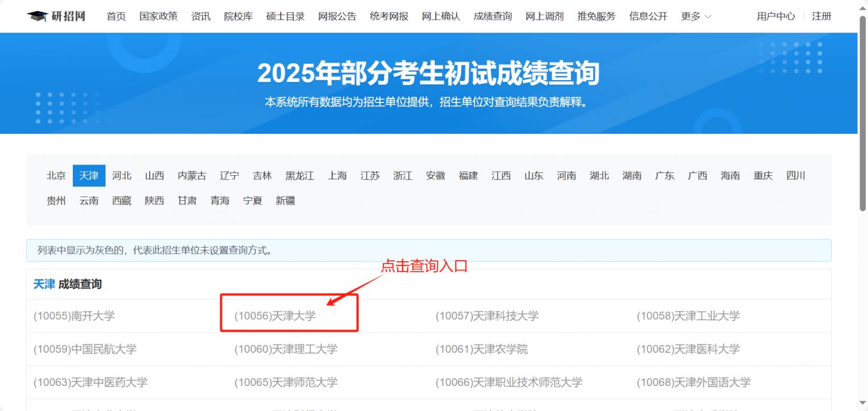Switch to 上海 in the province list
Screen dimensions: 868x411
337,176
